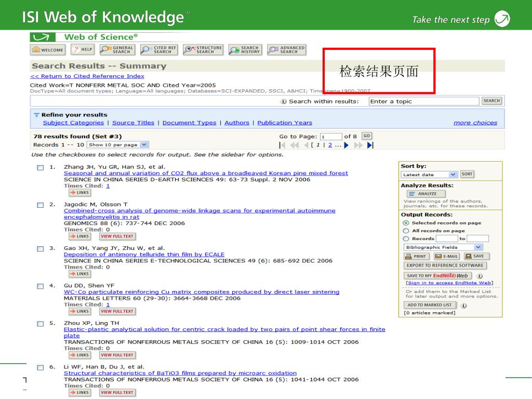Click SEARCH button beside topic field
Viewport: 532px width, 399px height.
point(491,101)
